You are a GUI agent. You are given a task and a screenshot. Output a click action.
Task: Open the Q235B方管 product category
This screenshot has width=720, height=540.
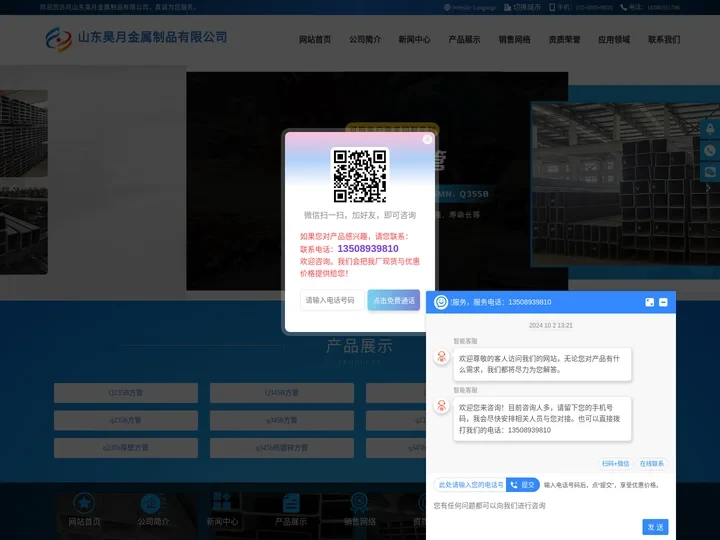coord(126,393)
